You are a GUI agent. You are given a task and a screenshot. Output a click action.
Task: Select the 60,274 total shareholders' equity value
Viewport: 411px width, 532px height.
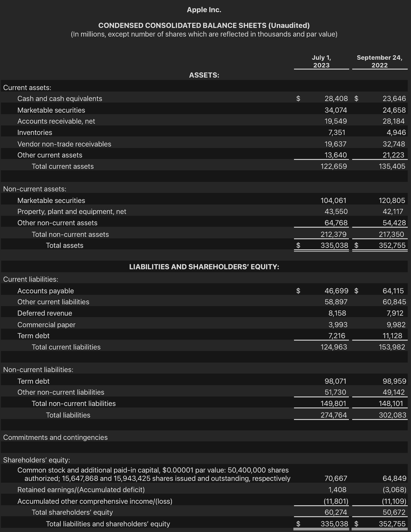click(336, 512)
